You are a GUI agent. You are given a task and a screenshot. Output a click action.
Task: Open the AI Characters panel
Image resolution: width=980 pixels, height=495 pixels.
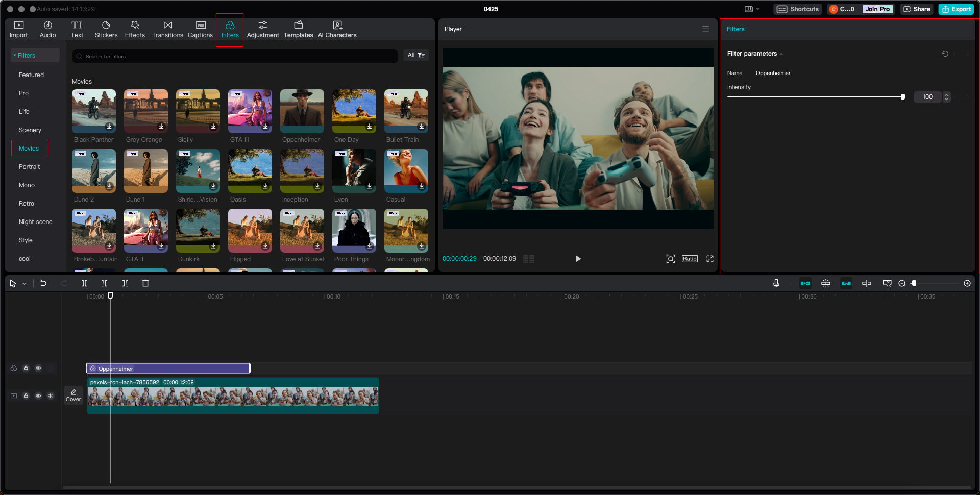pyautogui.click(x=337, y=29)
